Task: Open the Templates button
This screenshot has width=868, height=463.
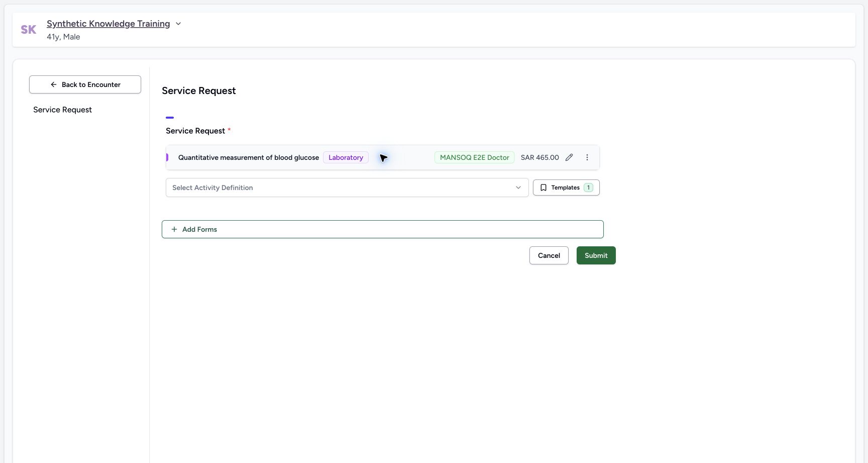Action: [x=566, y=188]
